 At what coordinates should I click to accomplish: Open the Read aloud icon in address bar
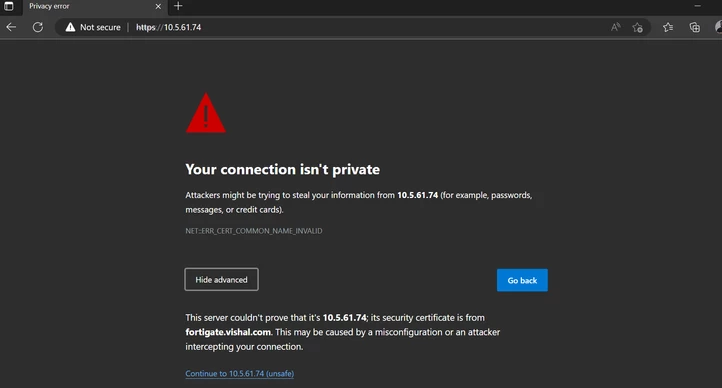616,27
